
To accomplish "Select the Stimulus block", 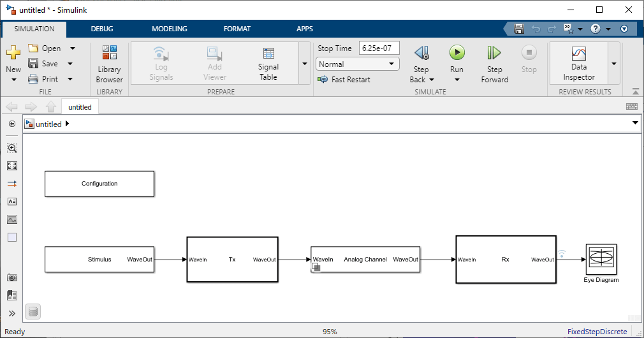I will [99, 259].
